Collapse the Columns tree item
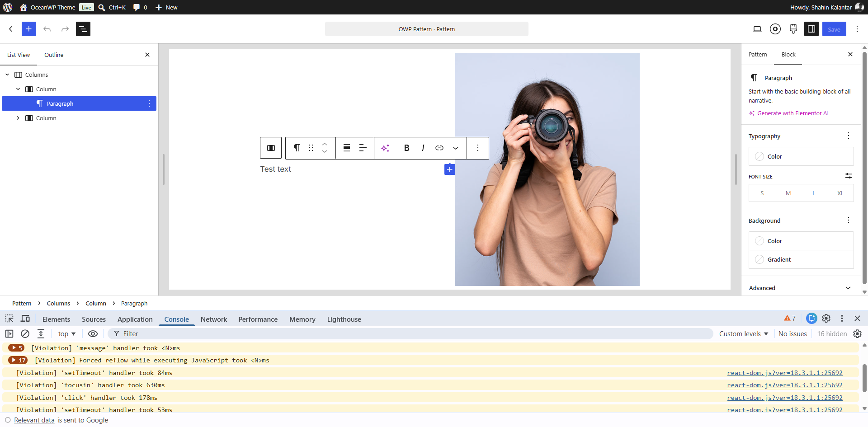This screenshot has height=427, width=868. pos(7,75)
